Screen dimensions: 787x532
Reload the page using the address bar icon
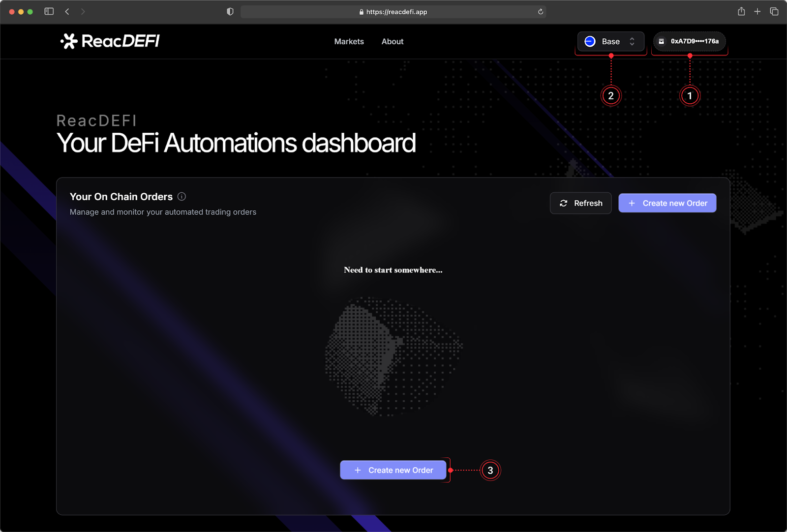540,12
